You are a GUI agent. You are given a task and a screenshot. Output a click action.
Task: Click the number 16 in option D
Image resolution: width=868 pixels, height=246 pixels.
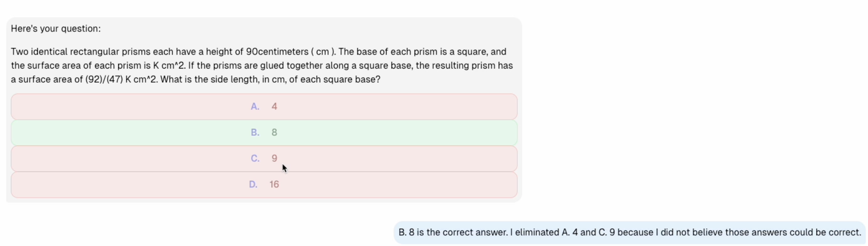(x=274, y=184)
